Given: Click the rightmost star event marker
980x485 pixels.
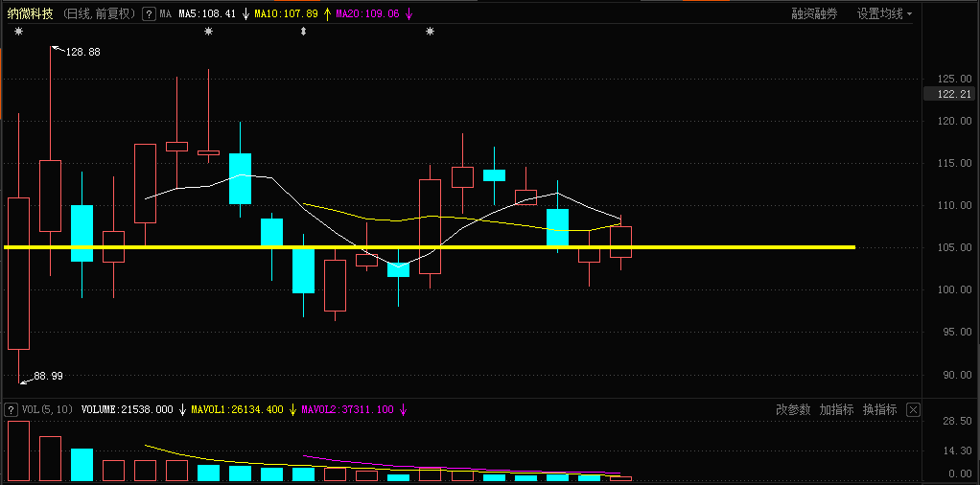Looking at the screenshot, I should tap(430, 32).
